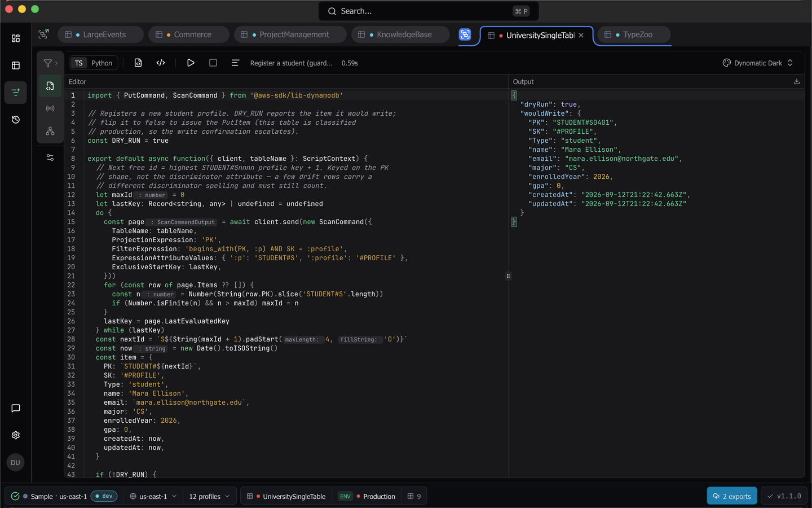Open the sliders options icon in inner sidebar
Viewport: 812px width, 508px height.
pyautogui.click(x=50, y=157)
